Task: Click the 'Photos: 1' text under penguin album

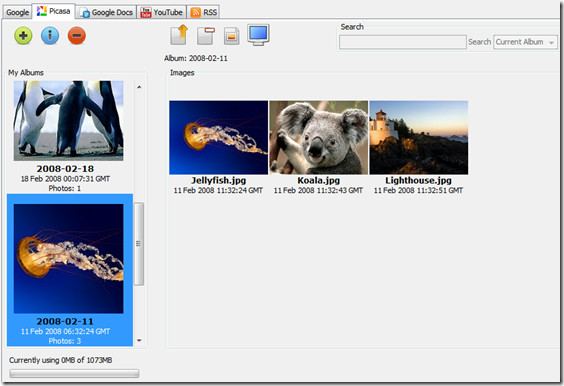Action: click(65, 188)
